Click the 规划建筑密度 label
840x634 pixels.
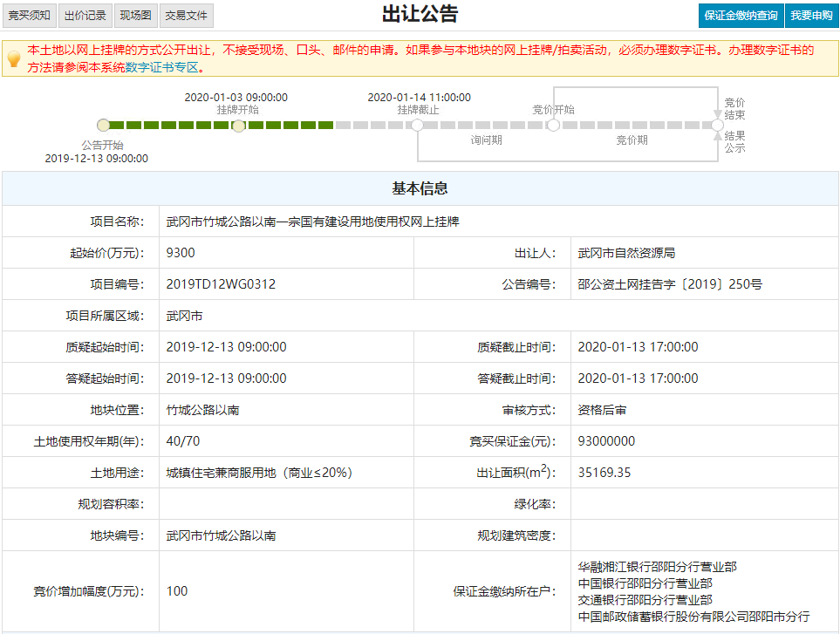(x=516, y=535)
